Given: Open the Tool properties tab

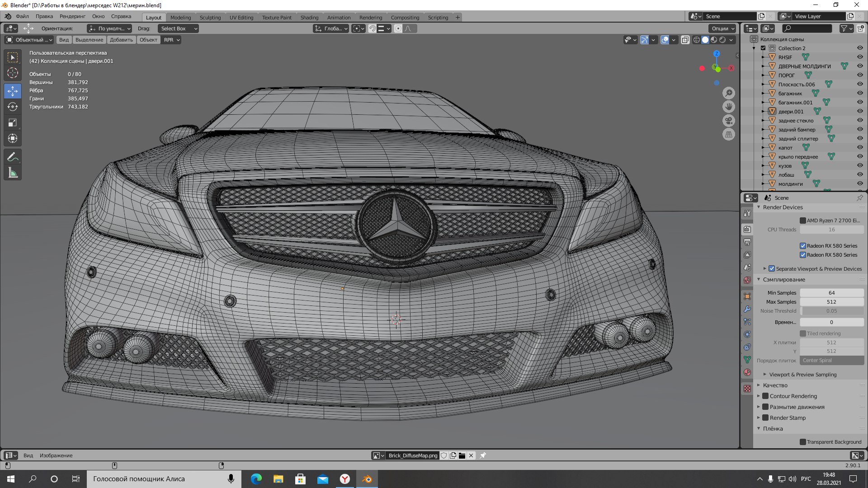Looking at the screenshot, I should [747, 213].
